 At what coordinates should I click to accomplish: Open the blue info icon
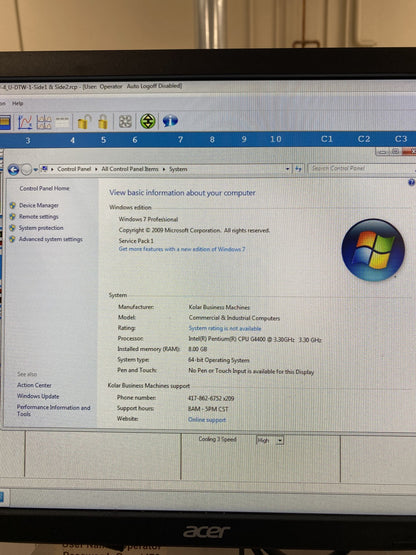pyautogui.click(x=170, y=121)
